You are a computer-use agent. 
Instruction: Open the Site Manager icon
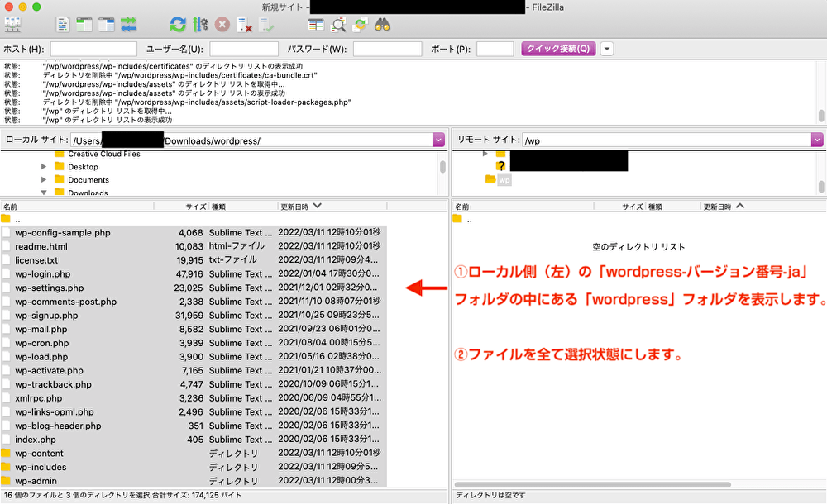click(13, 24)
